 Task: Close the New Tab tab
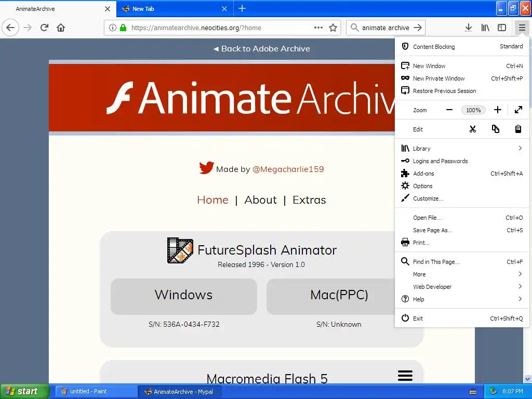click(224, 9)
